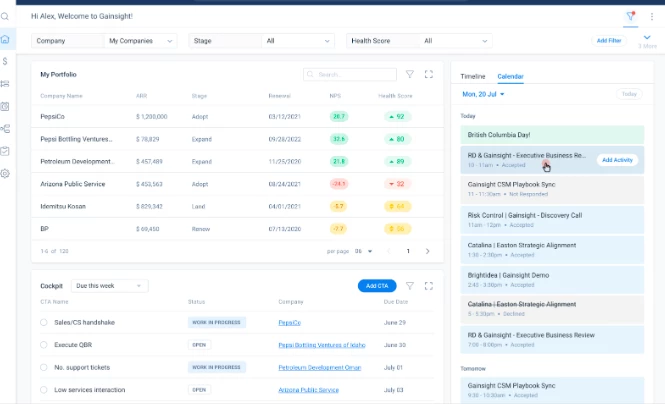This screenshot has height=404, width=665.
Task: Open Petroleum Development Oman link
Action: pos(319,367)
